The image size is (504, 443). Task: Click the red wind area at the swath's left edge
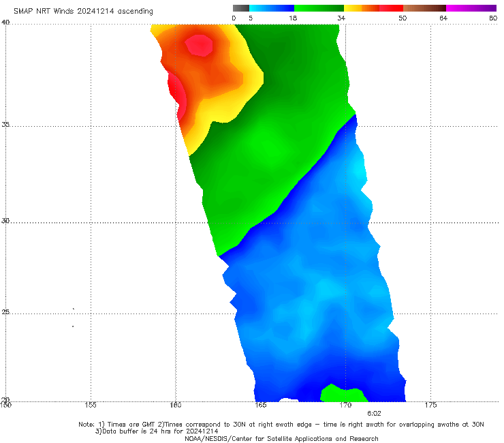(x=178, y=97)
